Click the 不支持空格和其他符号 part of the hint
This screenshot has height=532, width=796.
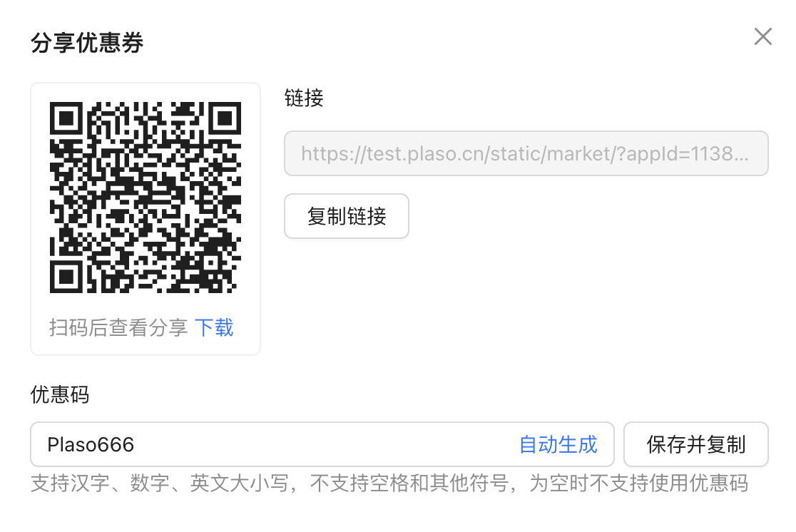click(x=409, y=484)
